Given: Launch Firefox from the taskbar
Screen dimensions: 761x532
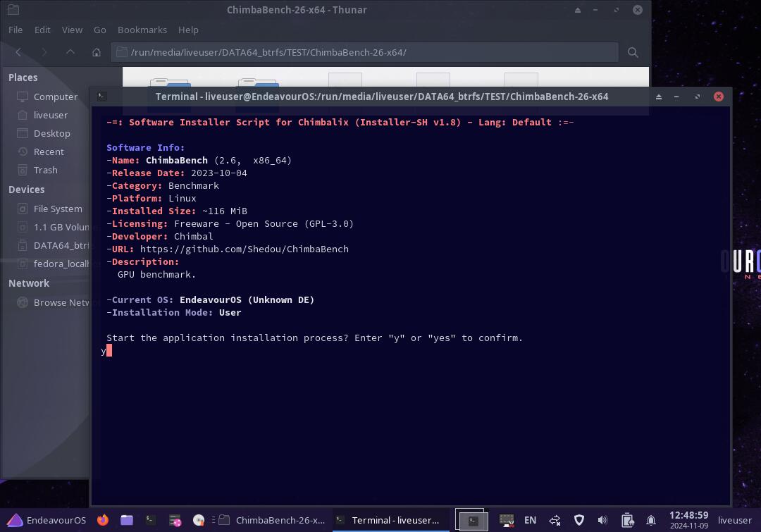Looking at the screenshot, I should click(x=103, y=520).
